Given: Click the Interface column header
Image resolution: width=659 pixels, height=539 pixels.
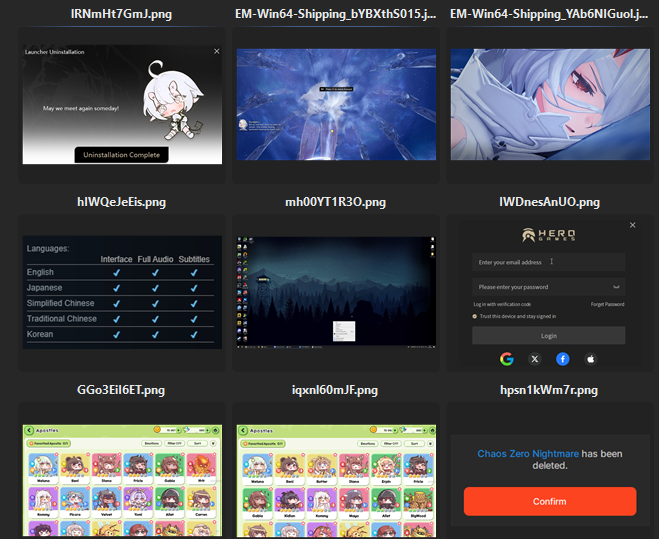Looking at the screenshot, I should [x=116, y=259].
